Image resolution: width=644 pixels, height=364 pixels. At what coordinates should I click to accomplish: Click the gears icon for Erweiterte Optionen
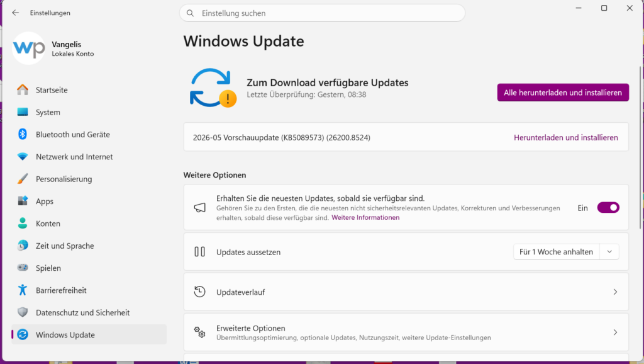click(x=199, y=332)
